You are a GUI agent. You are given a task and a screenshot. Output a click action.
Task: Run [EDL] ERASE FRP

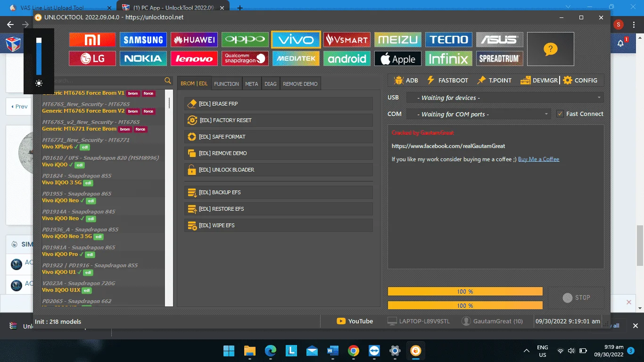(278, 104)
